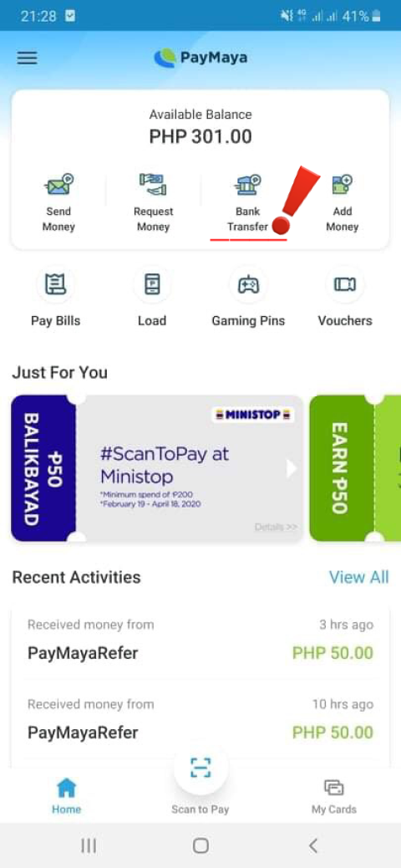Screen dimensions: 401x868
Task: Open View All recent activities
Action: pyautogui.click(x=359, y=577)
